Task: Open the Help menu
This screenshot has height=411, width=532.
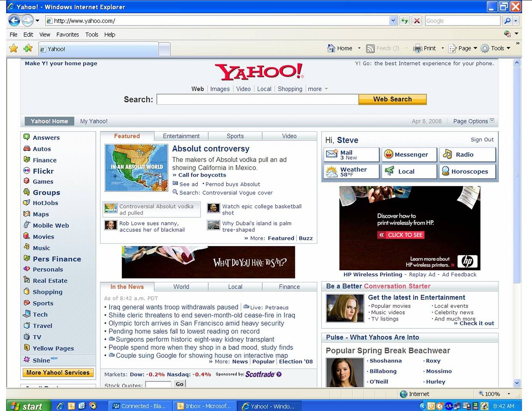Action: click(x=110, y=35)
